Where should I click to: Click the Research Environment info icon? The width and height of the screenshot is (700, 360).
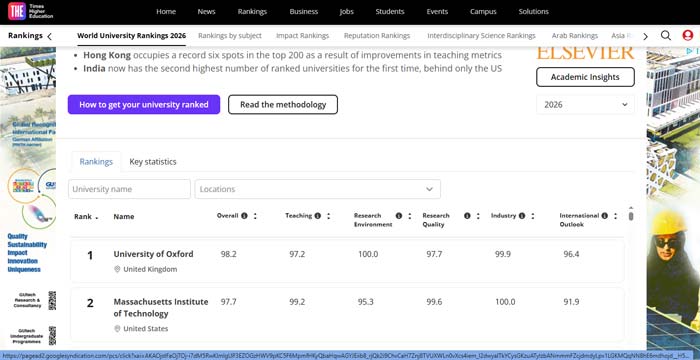[x=399, y=216]
